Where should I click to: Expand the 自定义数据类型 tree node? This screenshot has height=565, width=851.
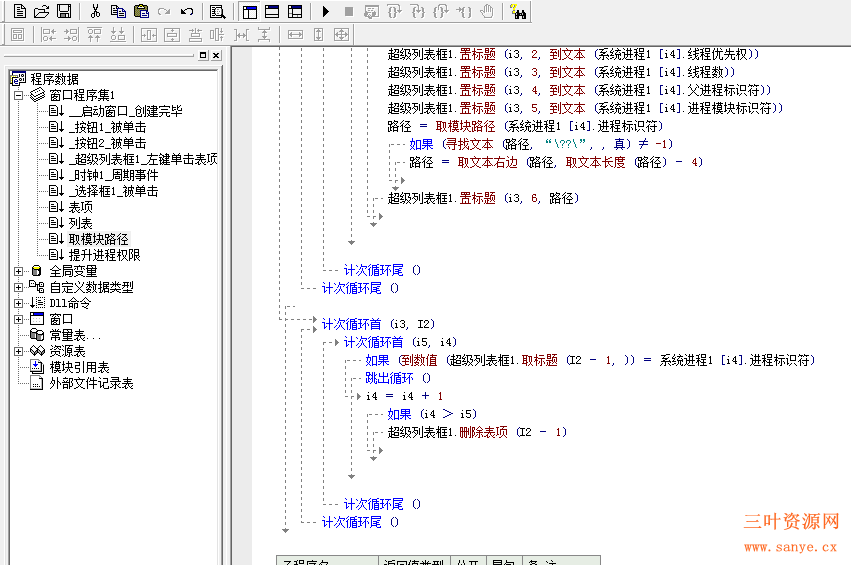[x=18, y=287]
